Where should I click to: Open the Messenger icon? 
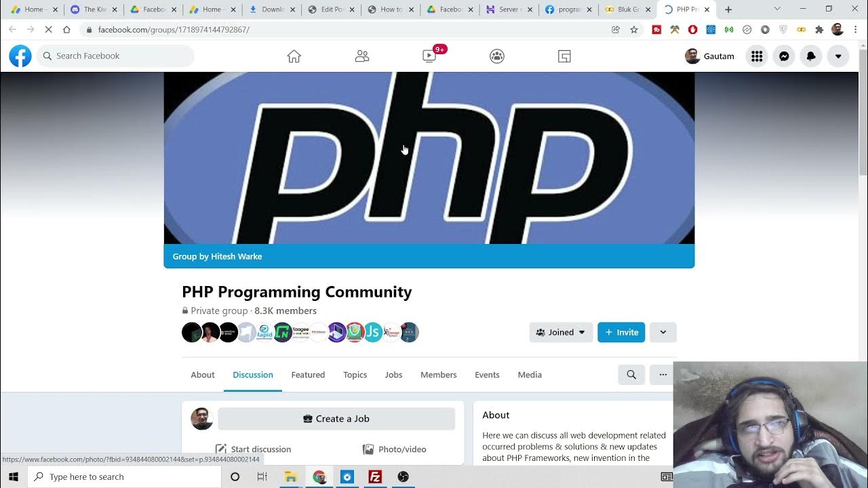click(784, 56)
